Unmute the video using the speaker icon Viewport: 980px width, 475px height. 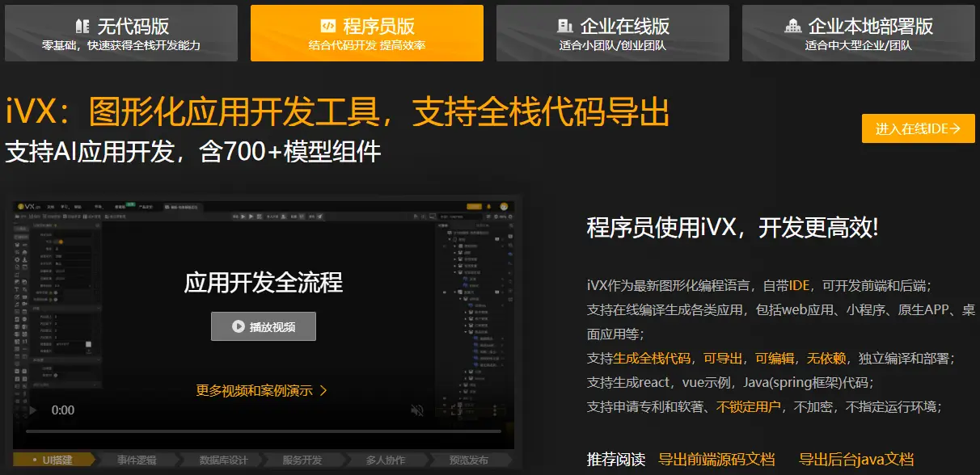click(417, 410)
